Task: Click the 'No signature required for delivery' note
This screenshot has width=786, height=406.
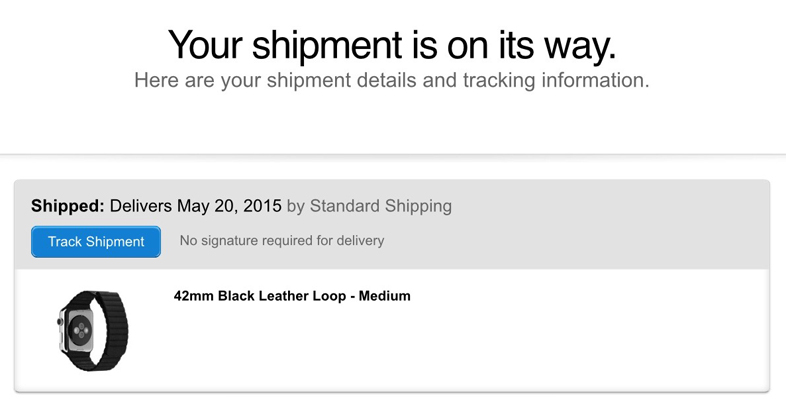Action: [x=282, y=241]
